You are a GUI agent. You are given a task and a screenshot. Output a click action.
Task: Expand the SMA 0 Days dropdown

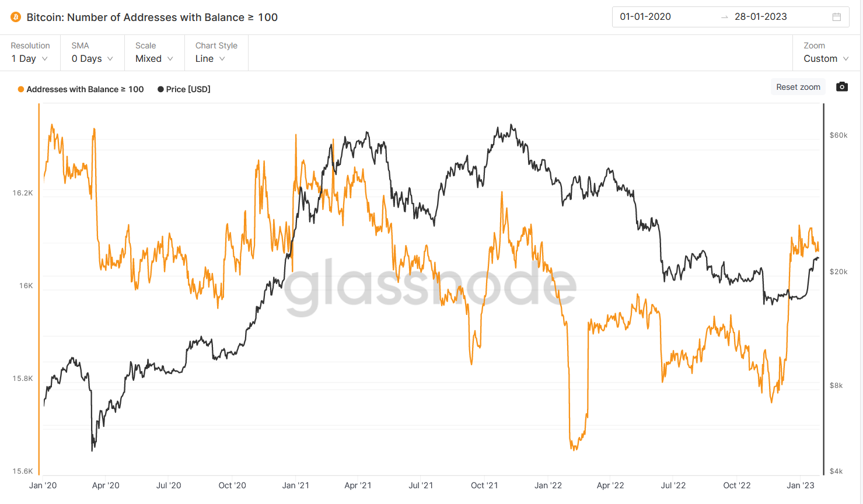pos(92,52)
